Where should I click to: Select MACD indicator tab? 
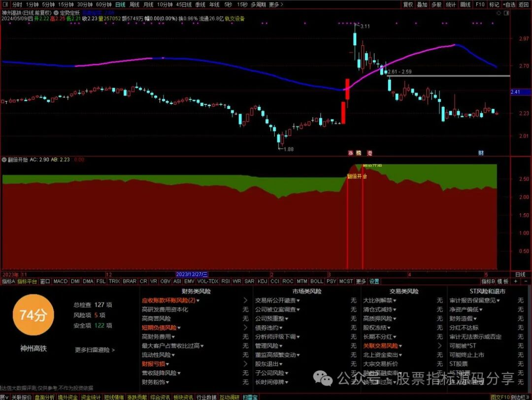click(x=61, y=281)
